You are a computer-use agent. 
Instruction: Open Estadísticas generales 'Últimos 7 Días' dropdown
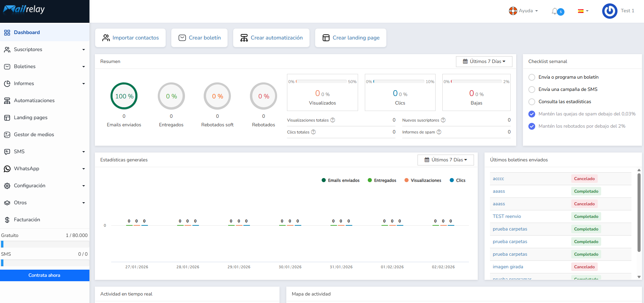446,160
